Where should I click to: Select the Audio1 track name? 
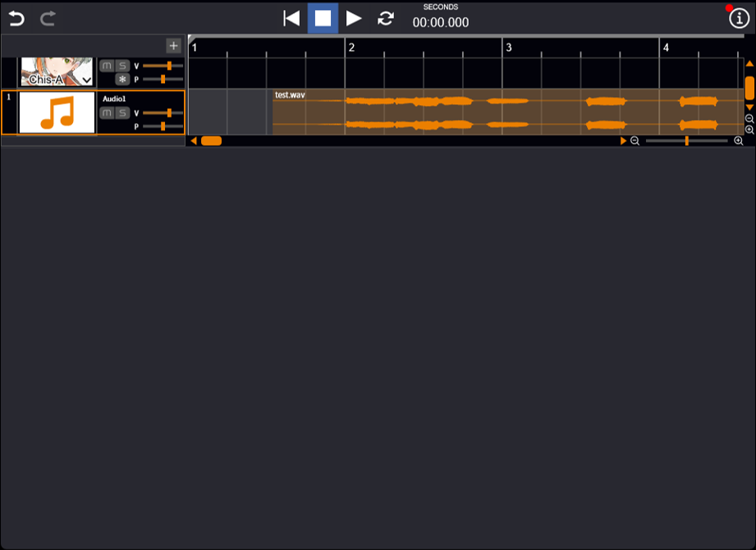(x=114, y=99)
